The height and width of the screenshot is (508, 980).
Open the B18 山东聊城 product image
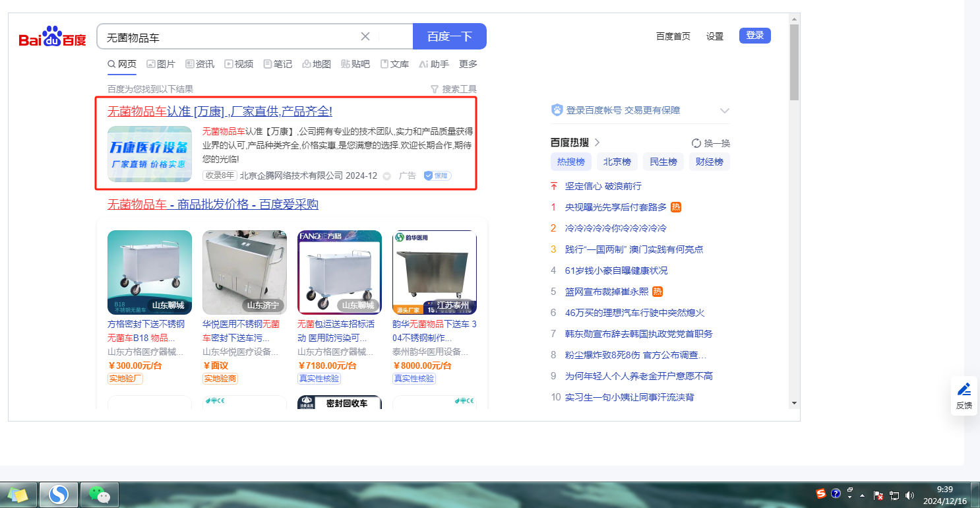click(x=150, y=272)
